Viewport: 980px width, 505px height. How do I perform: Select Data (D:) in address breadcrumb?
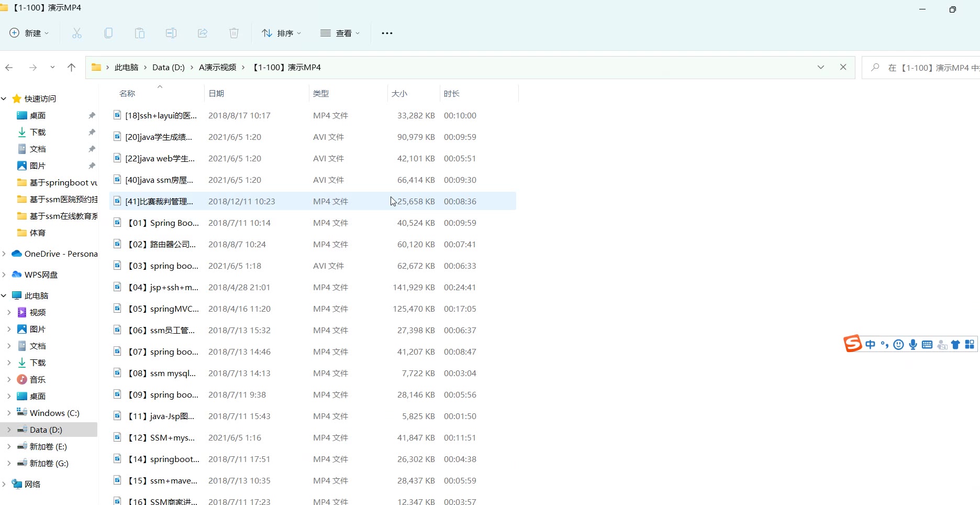pos(168,67)
